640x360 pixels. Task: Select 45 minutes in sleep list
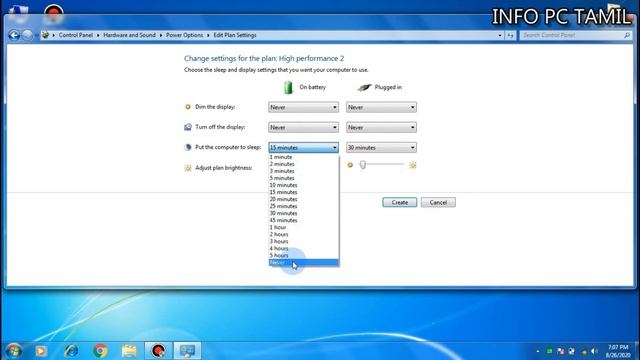tap(303, 220)
